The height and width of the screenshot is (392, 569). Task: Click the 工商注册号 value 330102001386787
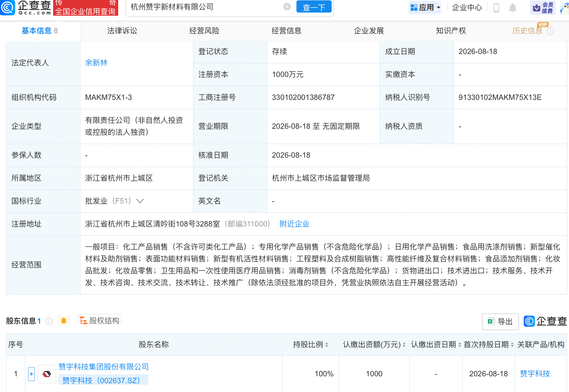click(x=303, y=97)
